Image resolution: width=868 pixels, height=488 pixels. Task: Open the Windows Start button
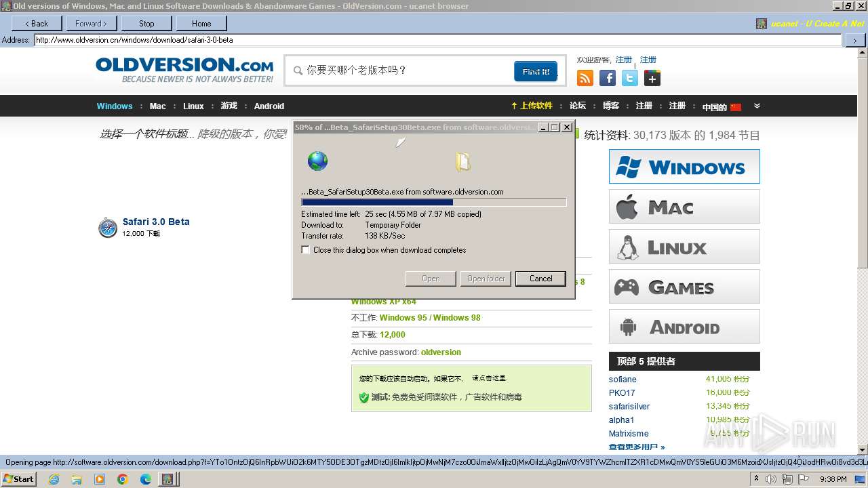[x=18, y=479]
